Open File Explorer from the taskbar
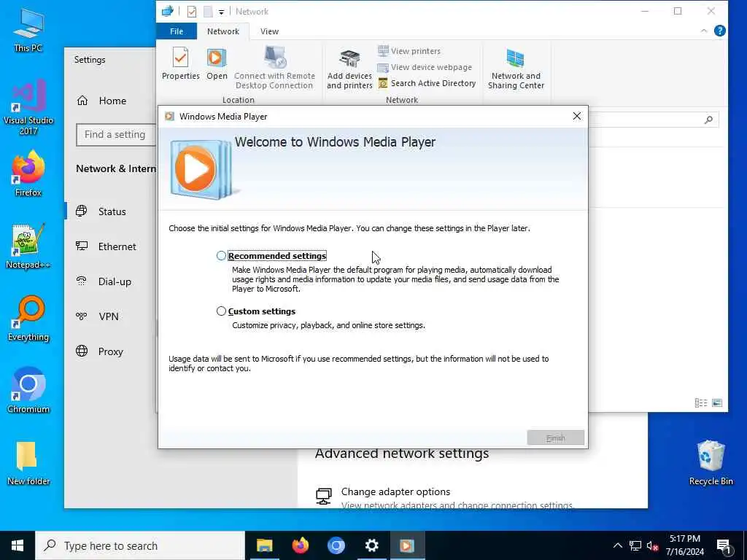Viewport: 747px width, 560px height. click(264, 545)
